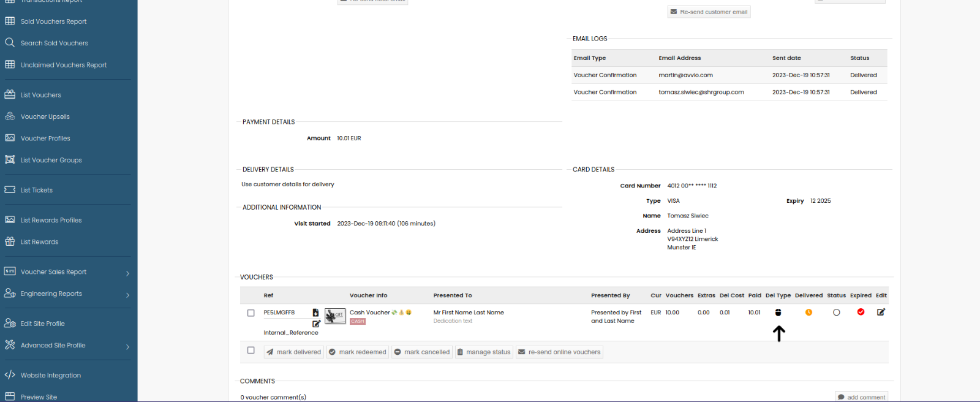Click the Voucher Profiles image icon
This screenshot has height=402, width=980.
coord(10,138)
